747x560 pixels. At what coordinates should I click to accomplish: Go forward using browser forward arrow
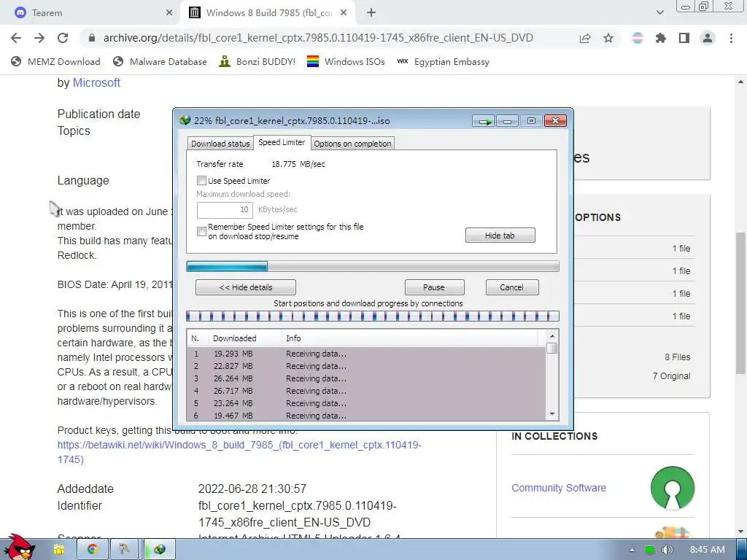39,38
